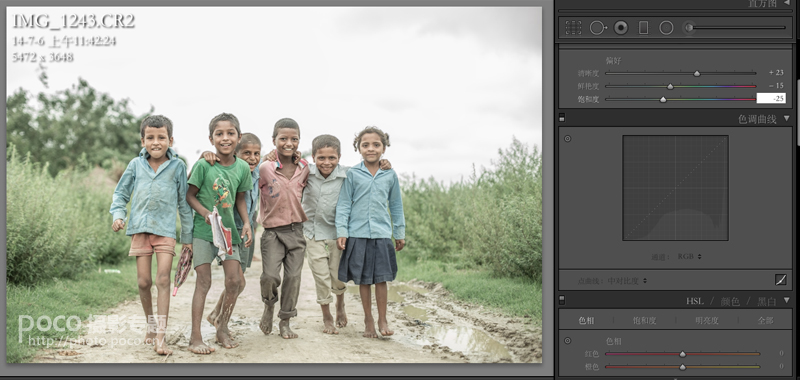Viewport: 800px width, 380px height.
Task: Click the photo of children in preview
Action: click(274, 185)
